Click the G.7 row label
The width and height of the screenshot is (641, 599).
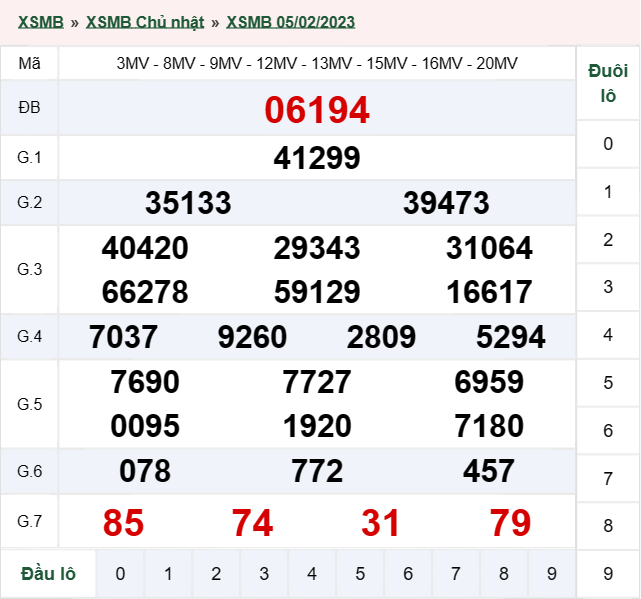pos(29,521)
